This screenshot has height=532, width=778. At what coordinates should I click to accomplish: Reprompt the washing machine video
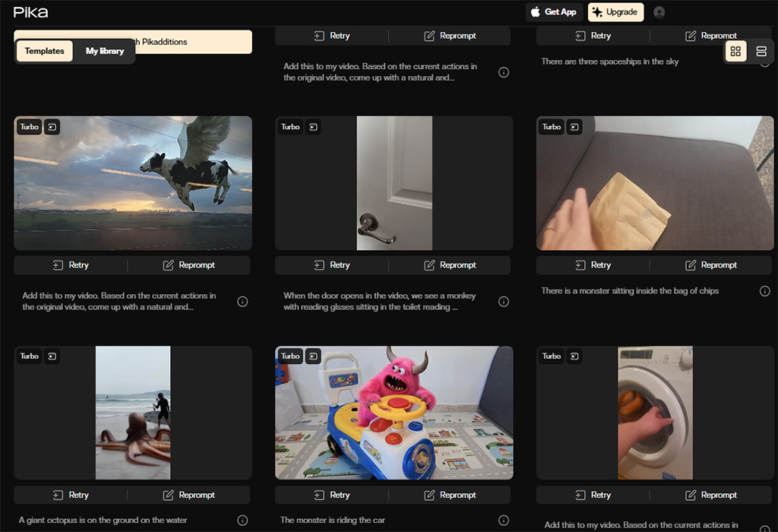click(711, 495)
